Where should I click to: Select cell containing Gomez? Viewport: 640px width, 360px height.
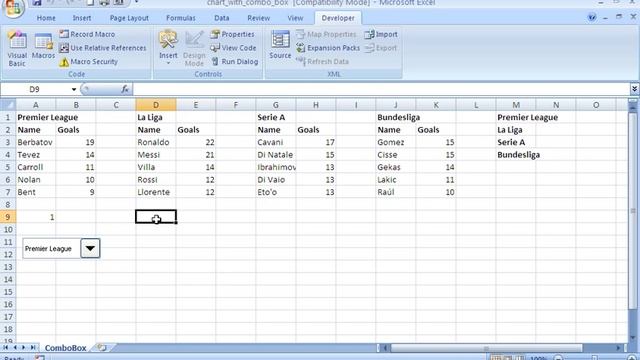click(x=396, y=142)
